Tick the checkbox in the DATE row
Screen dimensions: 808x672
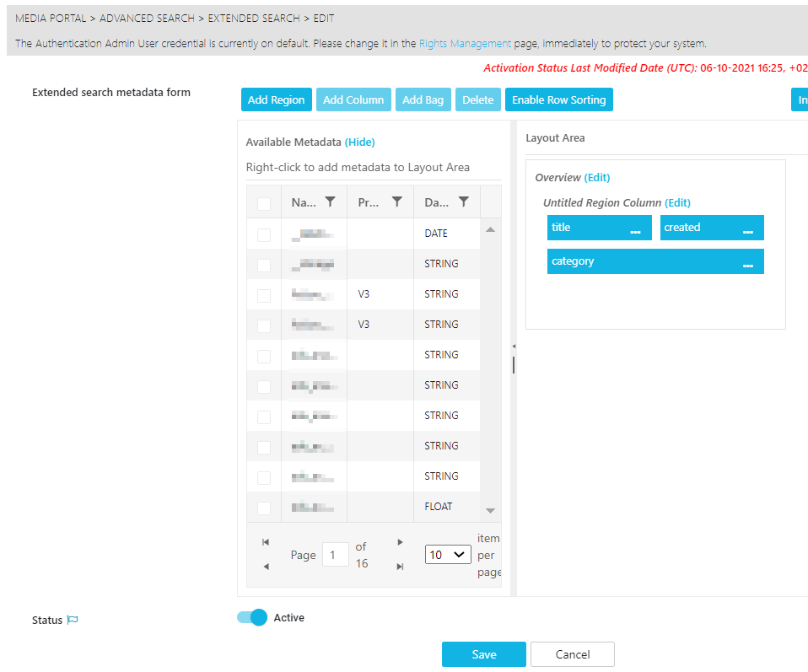pos(264,234)
